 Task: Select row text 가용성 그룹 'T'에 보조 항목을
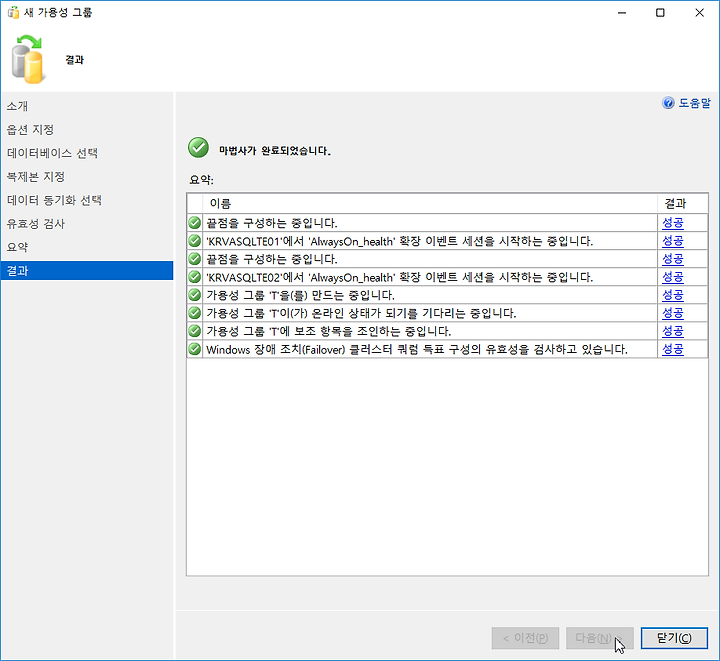click(x=329, y=331)
